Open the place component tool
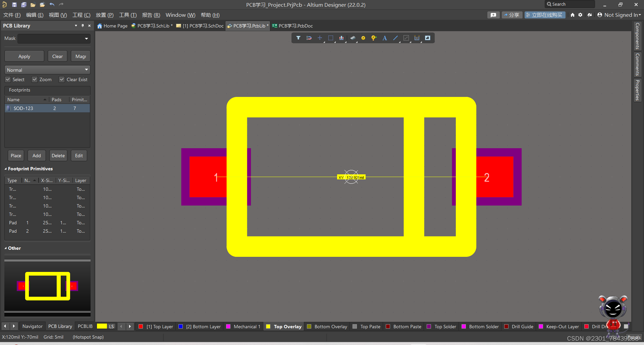 pos(353,38)
